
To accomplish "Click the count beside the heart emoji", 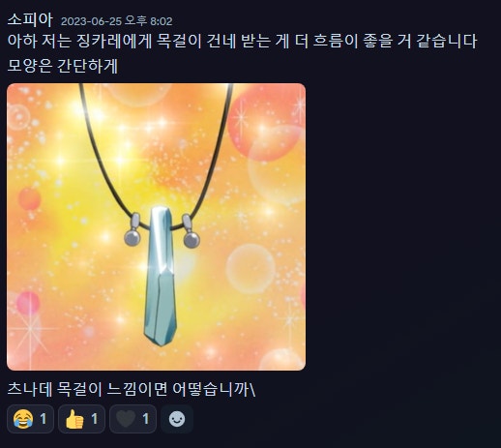I will tap(146, 419).
